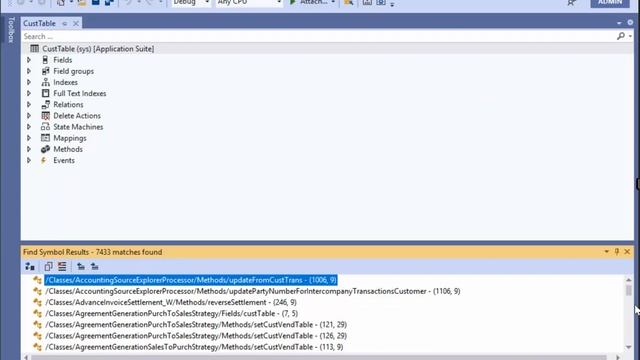The height and width of the screenshot is (360, 640).
Task: Select the CustTable (sys) [Application Suite] root node
Action: (98, 49)
